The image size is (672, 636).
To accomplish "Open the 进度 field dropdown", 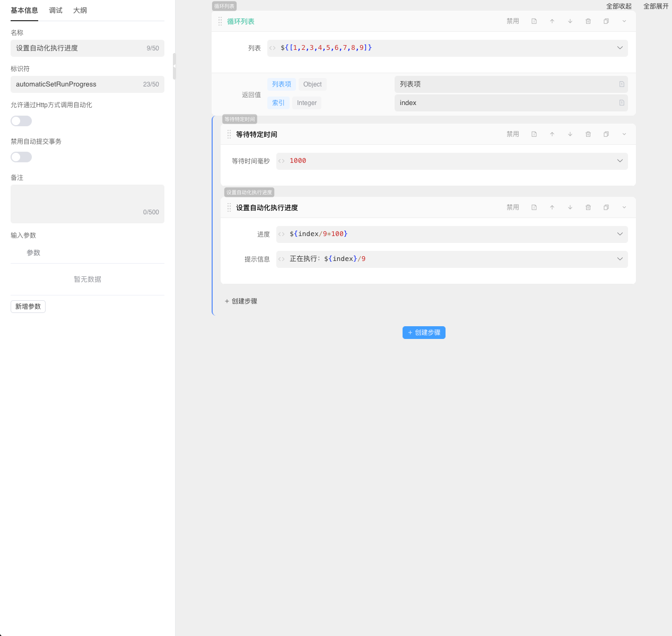I will click(619, 234).
